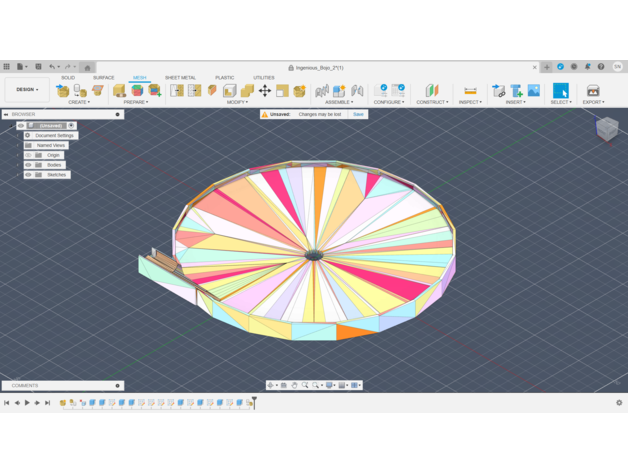The height and width of the screenshot is (472, 628).
Task: Click the Measure tool in Inspect
Action: coord(469,91)
